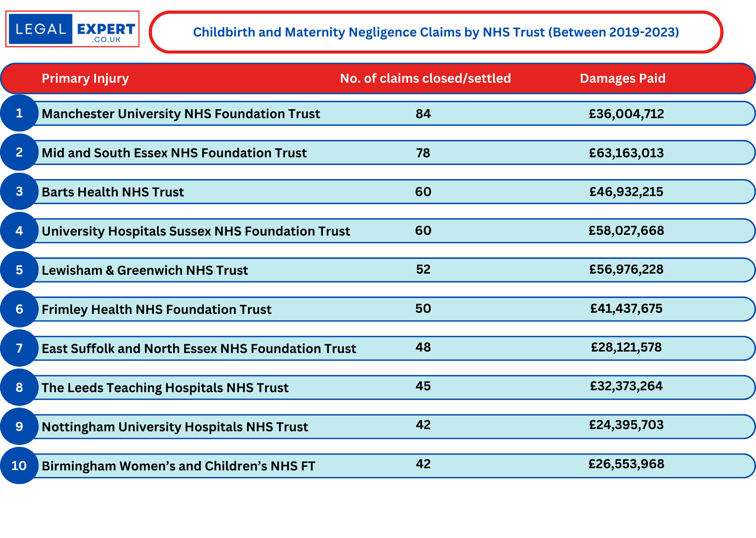Screen dimensions: 756x538
Task: Click The Leeds Teaching Hospitals NHS Trust
Action: click(x=165, y=388)
